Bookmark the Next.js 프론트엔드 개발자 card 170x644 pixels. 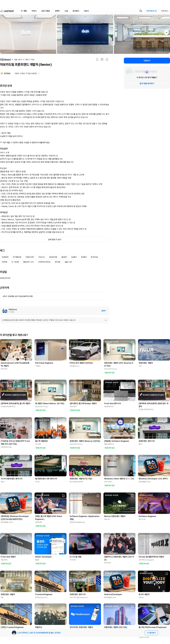tap(132, 496)
